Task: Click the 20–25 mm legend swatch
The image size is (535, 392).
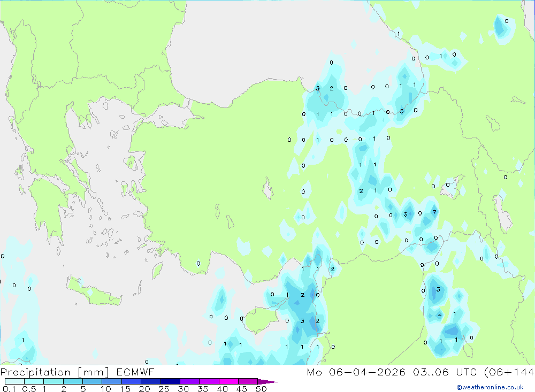Action: (150, 381)
